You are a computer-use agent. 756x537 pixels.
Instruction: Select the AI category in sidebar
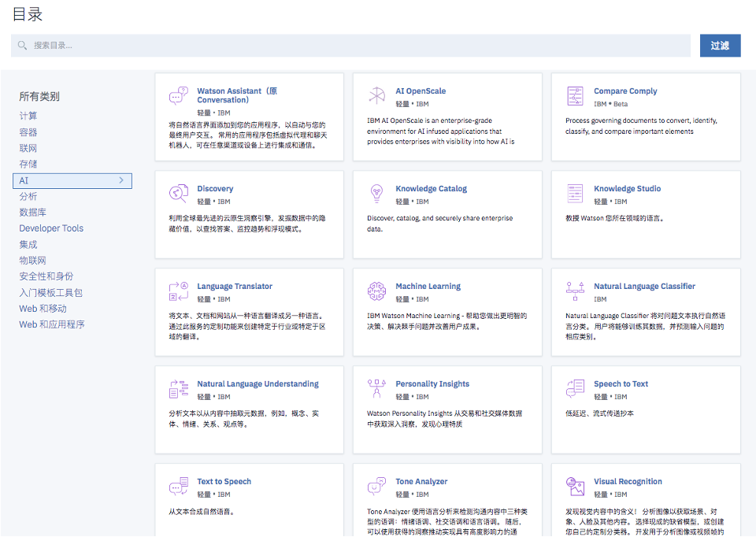(x=72, y=181)
